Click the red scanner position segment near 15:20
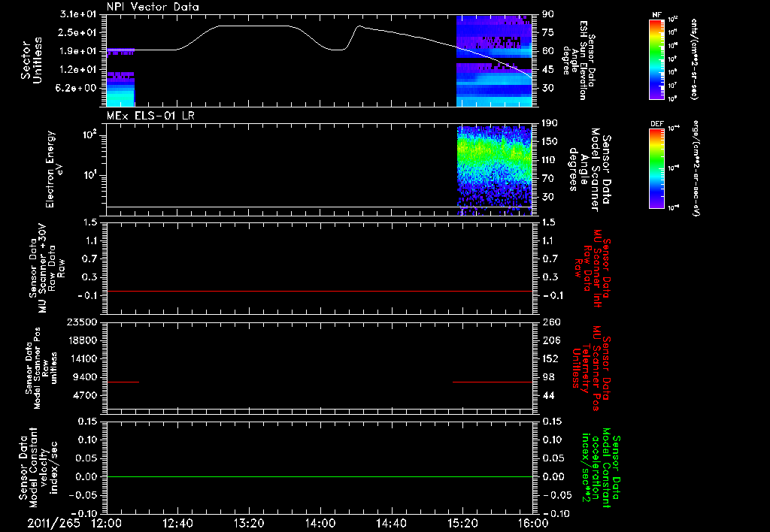The width and height of the screenshot is (770, 532). (x=493, y=382)
